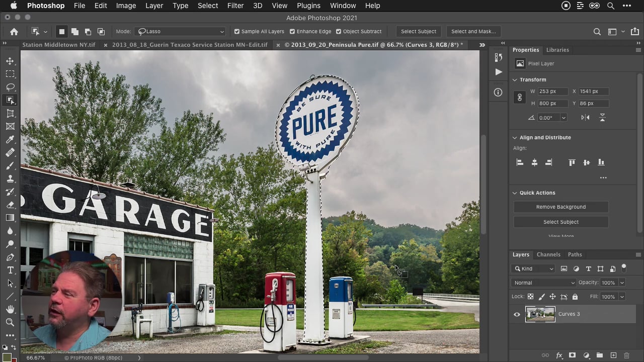
Task: Toggle lock all padlock
Action: 575,297
